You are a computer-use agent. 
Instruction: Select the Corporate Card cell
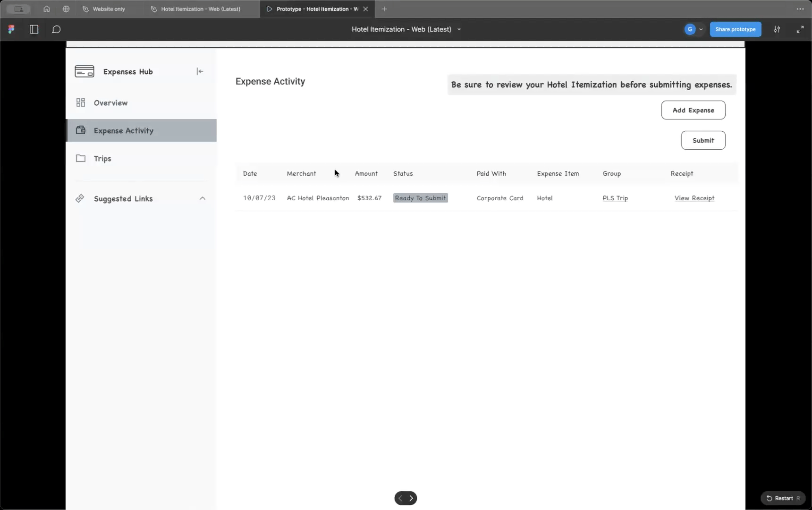click(x=499, y=198)
